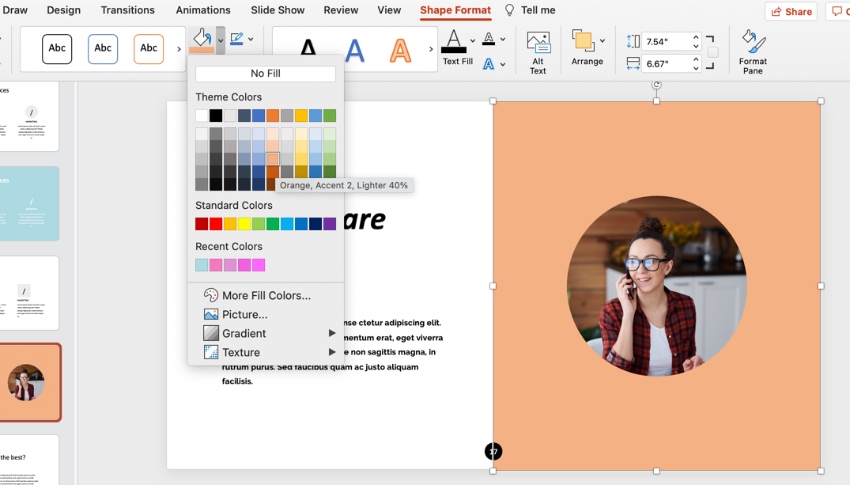850x485 pixels.
Task: Click the Tell me lightbulb icon
Action: coord(510,10)
